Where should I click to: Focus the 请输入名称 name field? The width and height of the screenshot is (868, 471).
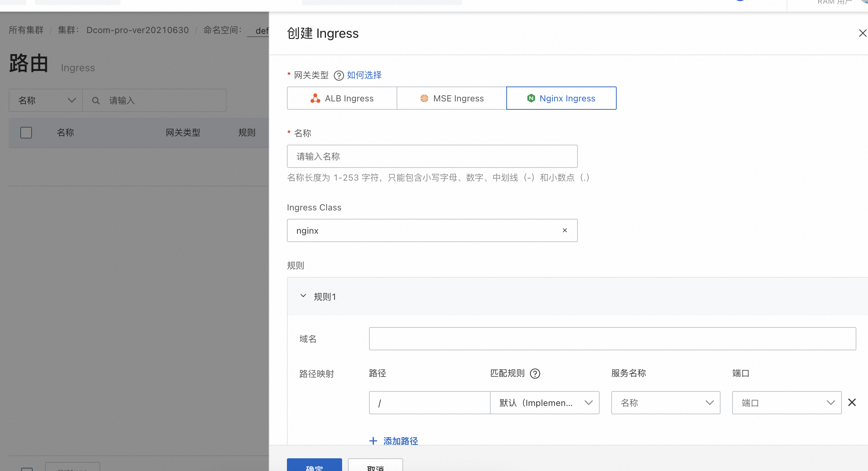coord(432,156)
